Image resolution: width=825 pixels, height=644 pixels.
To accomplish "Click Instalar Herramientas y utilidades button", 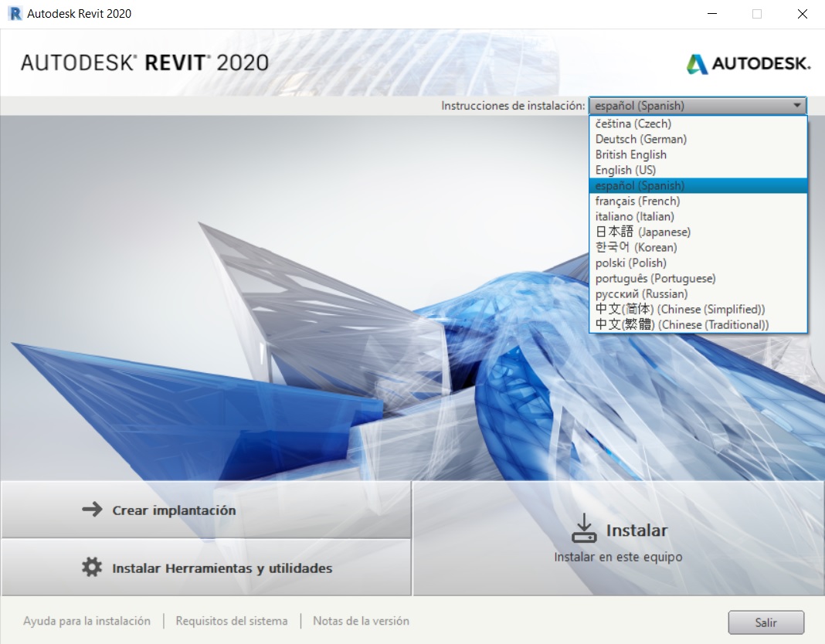I will [206, 568].
